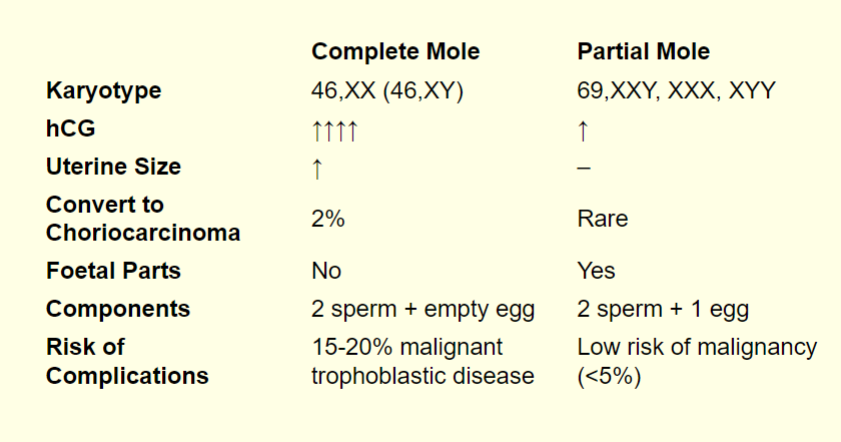Click the "2 sperm + empty egg" text
The width and height of the screenshot is (841, 442).
(x=423, y=309)
